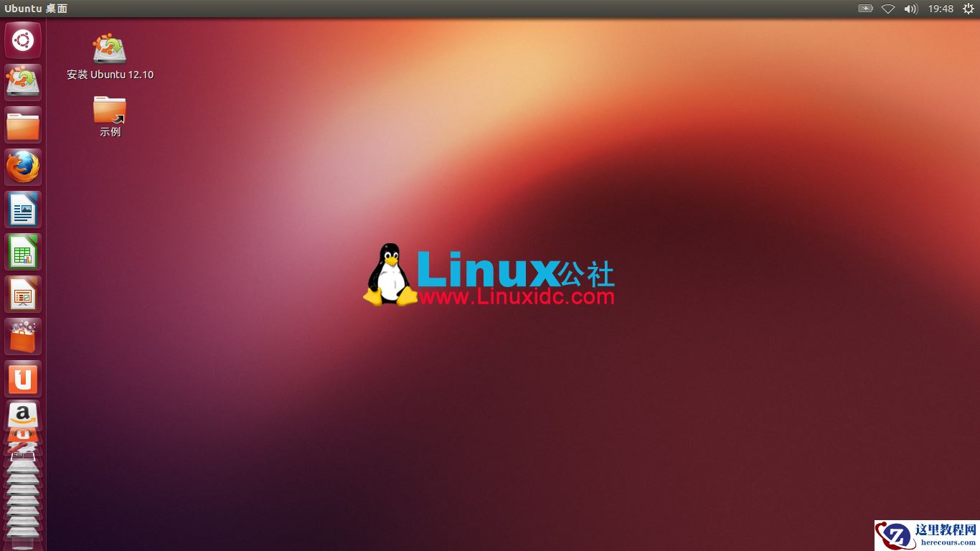Launch Install Ubuntu 12.10 from the launcher
This screenshot has width=980, height=551.
23,83
